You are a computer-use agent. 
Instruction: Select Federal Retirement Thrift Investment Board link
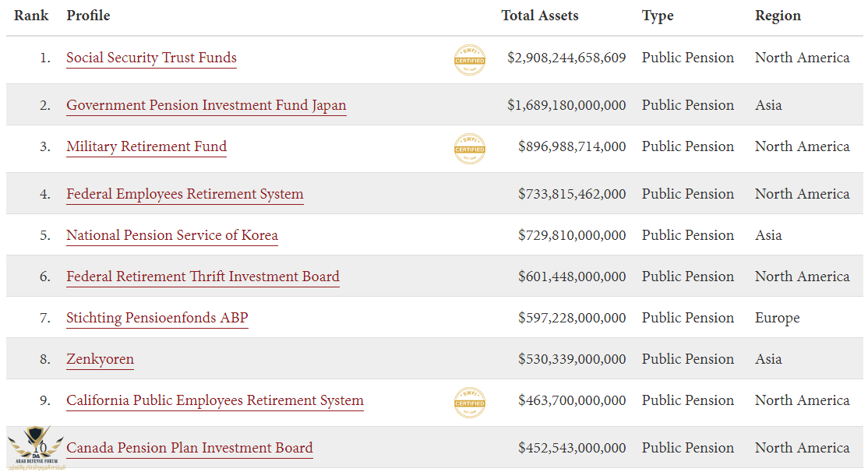(x=203, y=277)
